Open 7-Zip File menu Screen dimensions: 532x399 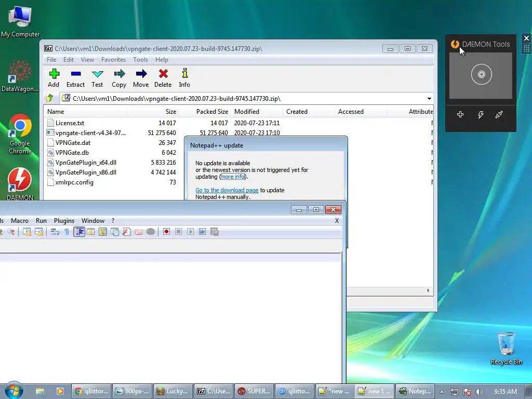tap(51, 60)
